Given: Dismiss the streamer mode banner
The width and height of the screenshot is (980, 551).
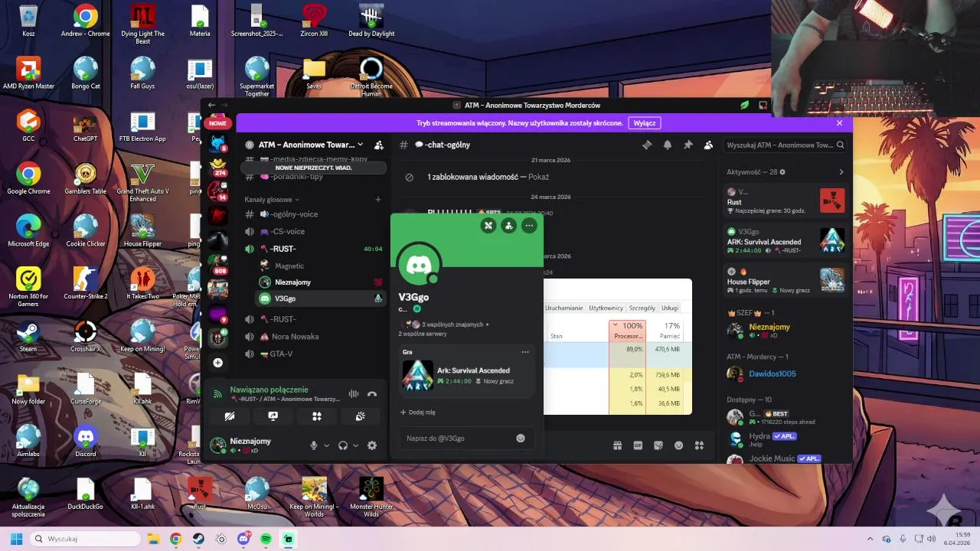Looking at the screenshot, I should (x=839, y=122).
